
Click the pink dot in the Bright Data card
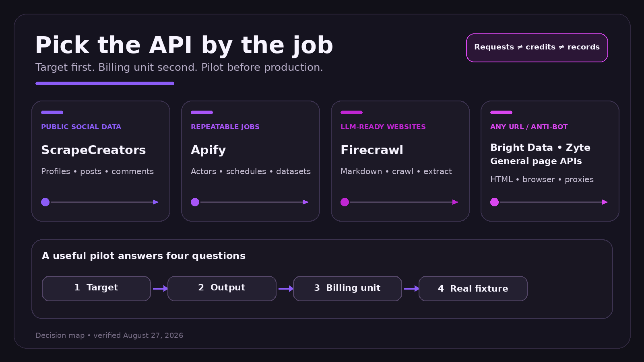495,202
